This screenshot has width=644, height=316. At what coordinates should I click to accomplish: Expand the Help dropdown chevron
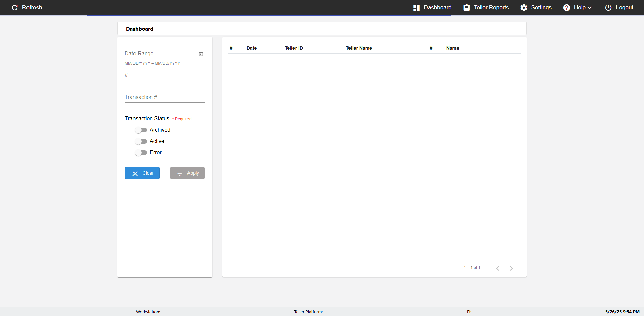(590, 8)
